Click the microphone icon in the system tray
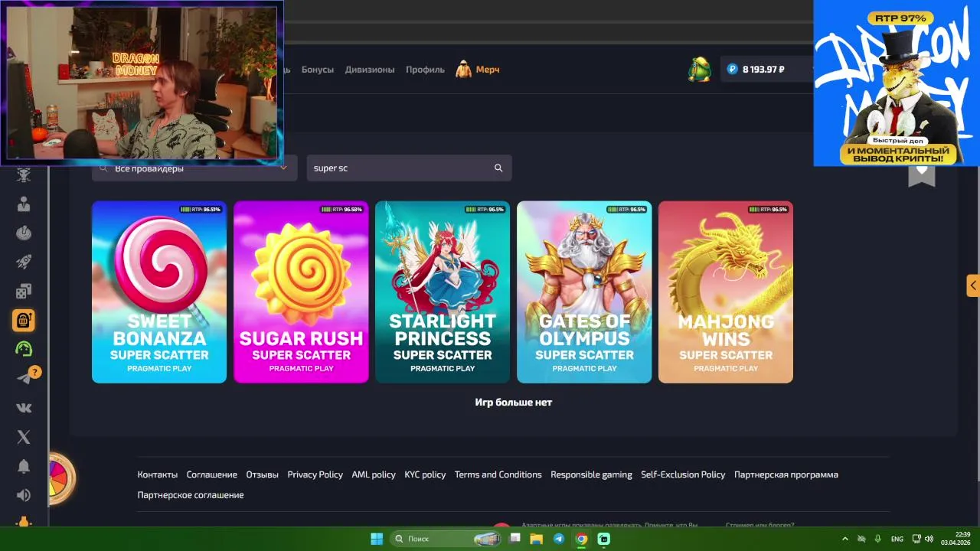 tap(877, 539)
